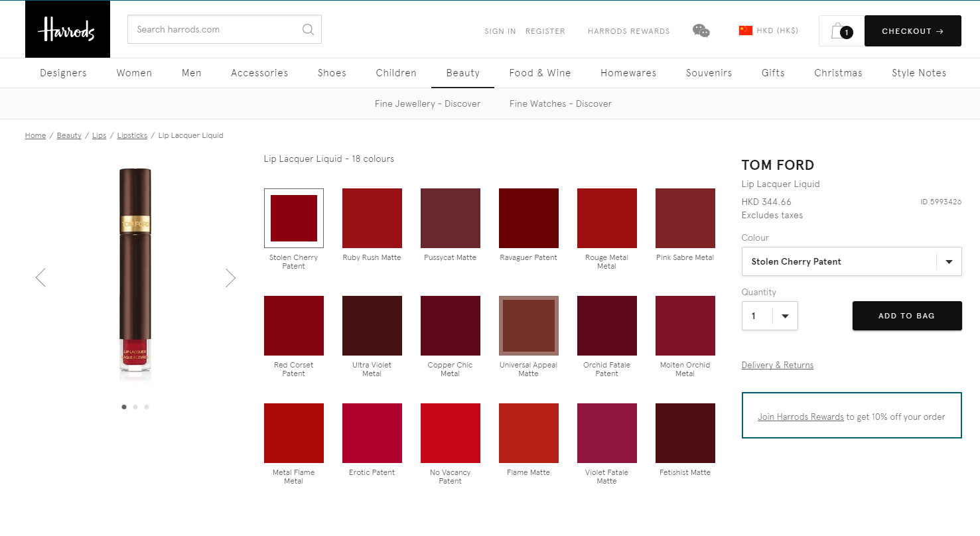Screen dimensions: 980x536
Task: Select the third image carousel dot
Action: pos(147,407)
